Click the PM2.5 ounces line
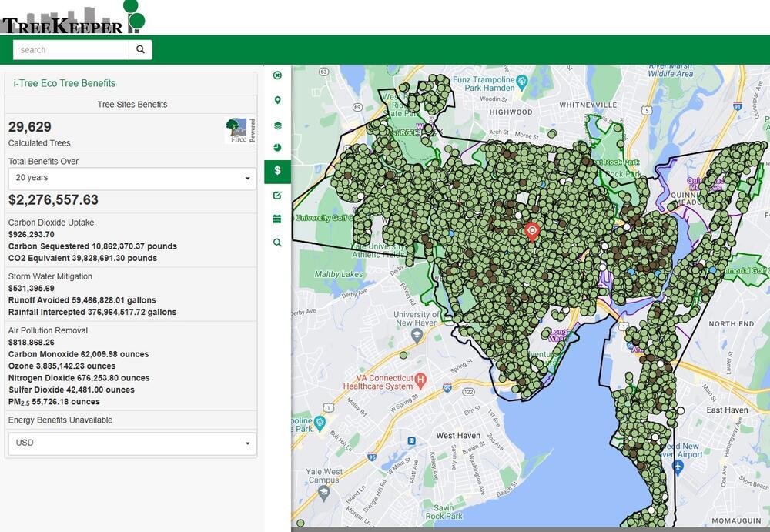Viewport: 770px width, 532px height. (54, 402)
